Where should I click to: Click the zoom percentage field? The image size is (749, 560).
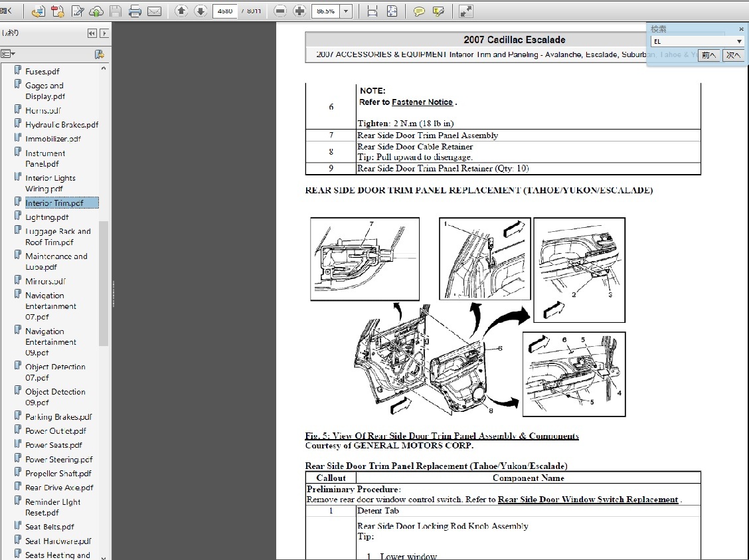326,11
